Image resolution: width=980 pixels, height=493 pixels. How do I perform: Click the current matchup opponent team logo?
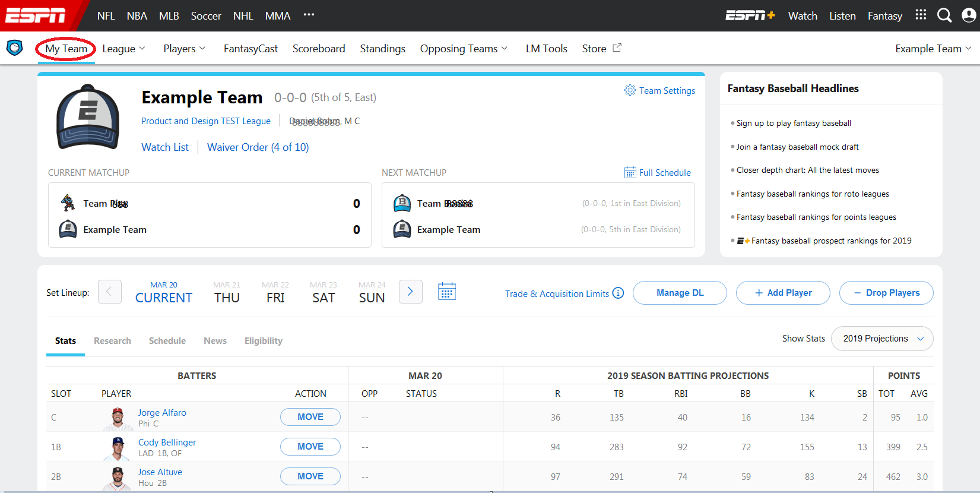tap(68, 203)
